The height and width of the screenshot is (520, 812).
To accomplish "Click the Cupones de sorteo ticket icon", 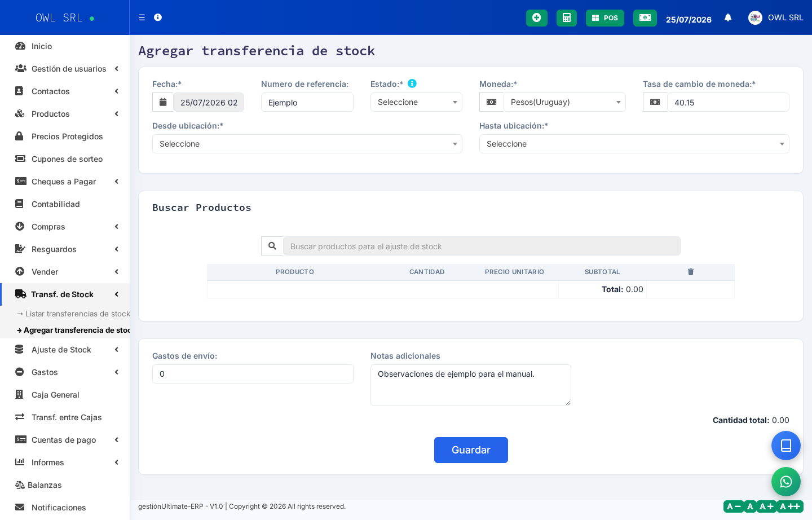I will click(20, 158).
